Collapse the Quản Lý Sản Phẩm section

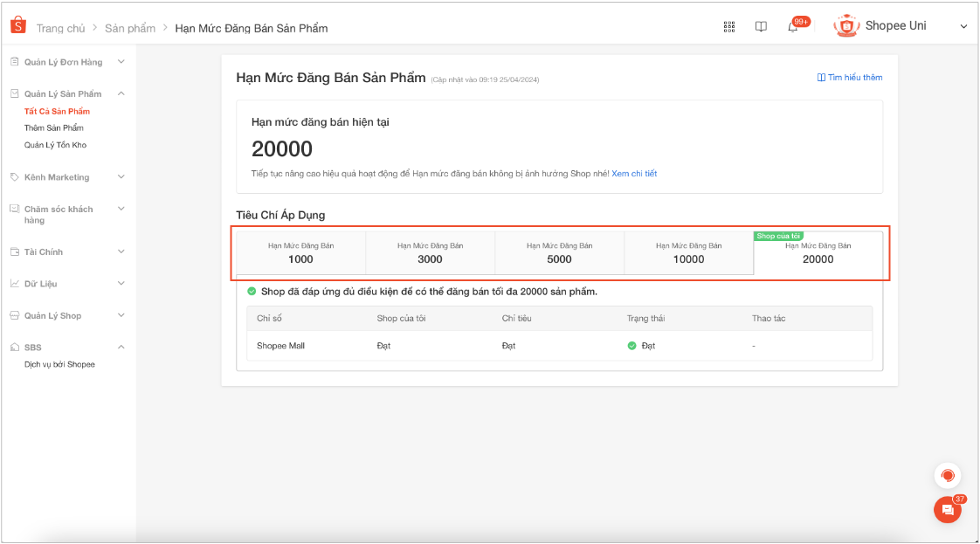pyautogui.click(x=121, y=93)
